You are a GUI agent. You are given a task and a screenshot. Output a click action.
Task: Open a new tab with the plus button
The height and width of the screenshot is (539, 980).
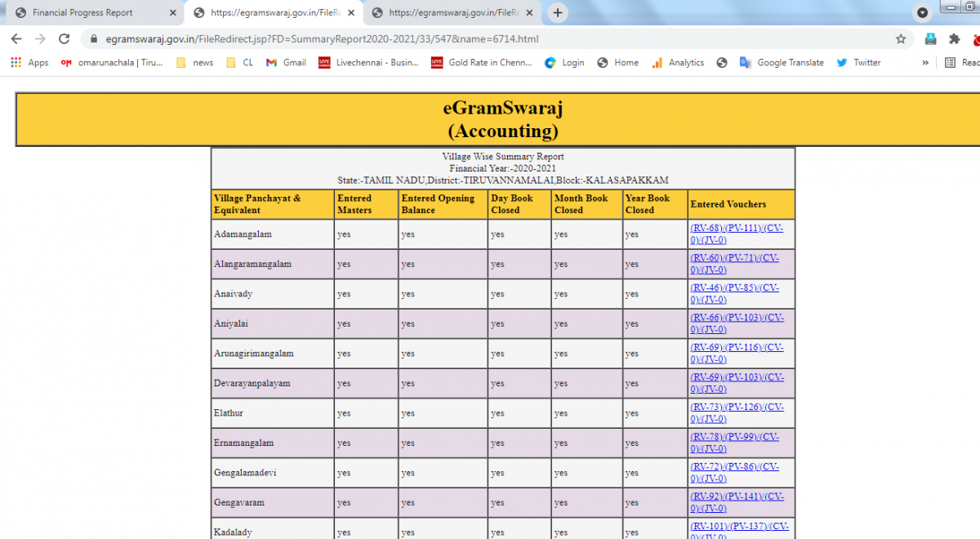558,13
